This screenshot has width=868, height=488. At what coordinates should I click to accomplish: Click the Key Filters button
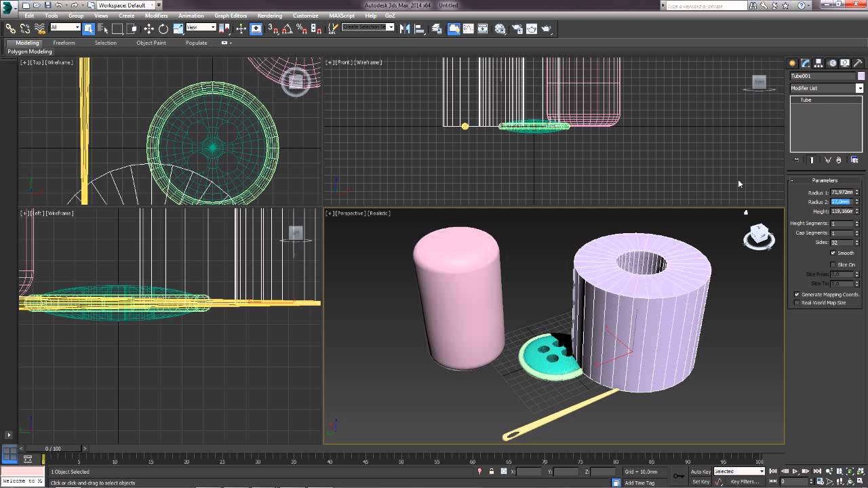[745, 482]
